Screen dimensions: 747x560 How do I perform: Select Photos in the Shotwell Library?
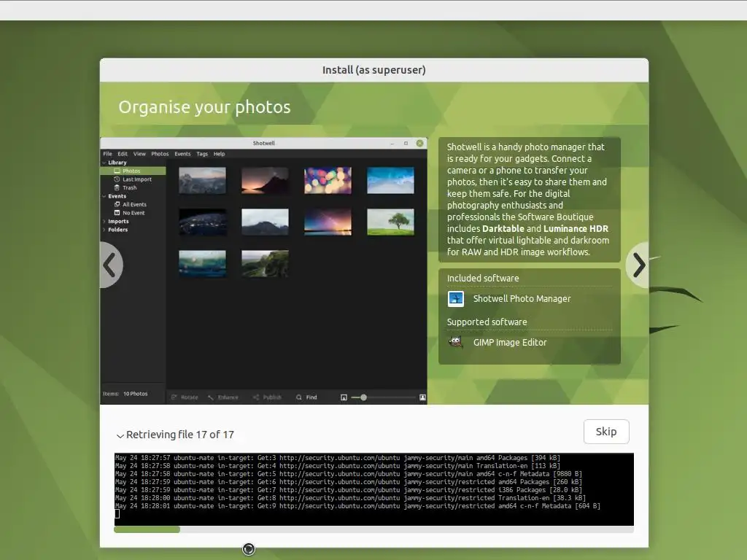(x=133, y=171)
